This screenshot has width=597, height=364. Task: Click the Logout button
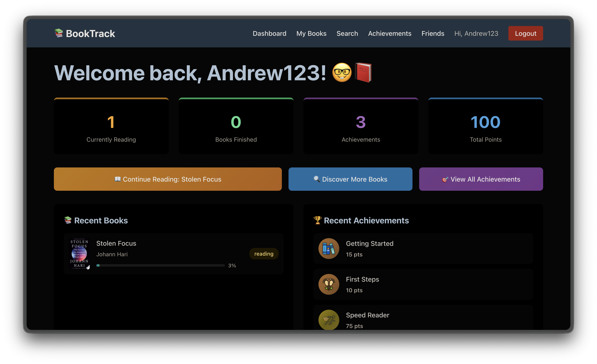click(525, 33)
